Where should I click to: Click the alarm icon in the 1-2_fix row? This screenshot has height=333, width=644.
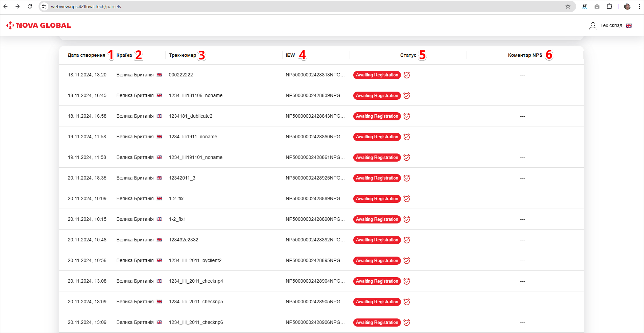tap(407, 199)
